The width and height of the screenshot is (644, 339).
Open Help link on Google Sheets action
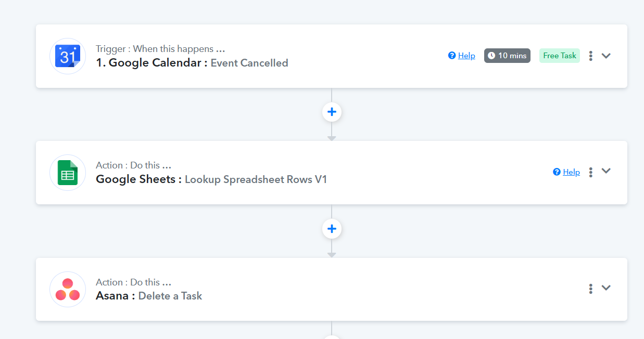[x=571, y=172]
